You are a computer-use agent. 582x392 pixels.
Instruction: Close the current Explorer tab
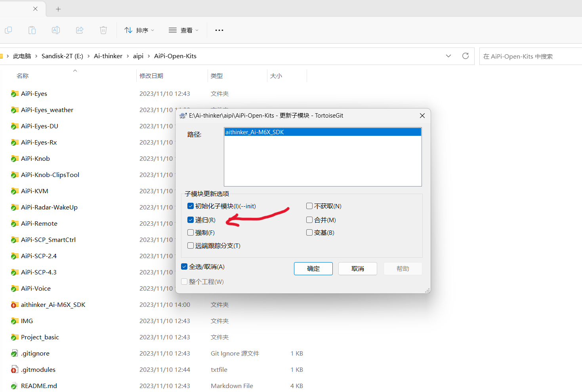(35, 9)
